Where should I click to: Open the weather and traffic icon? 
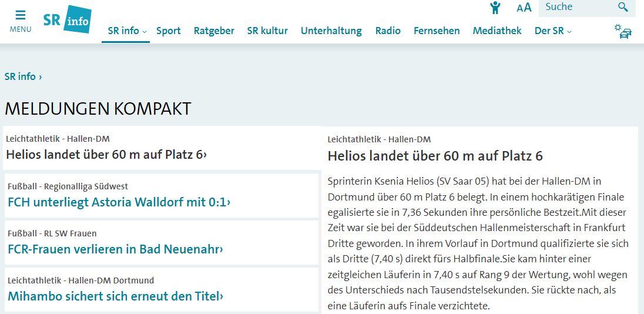point(622,31)
